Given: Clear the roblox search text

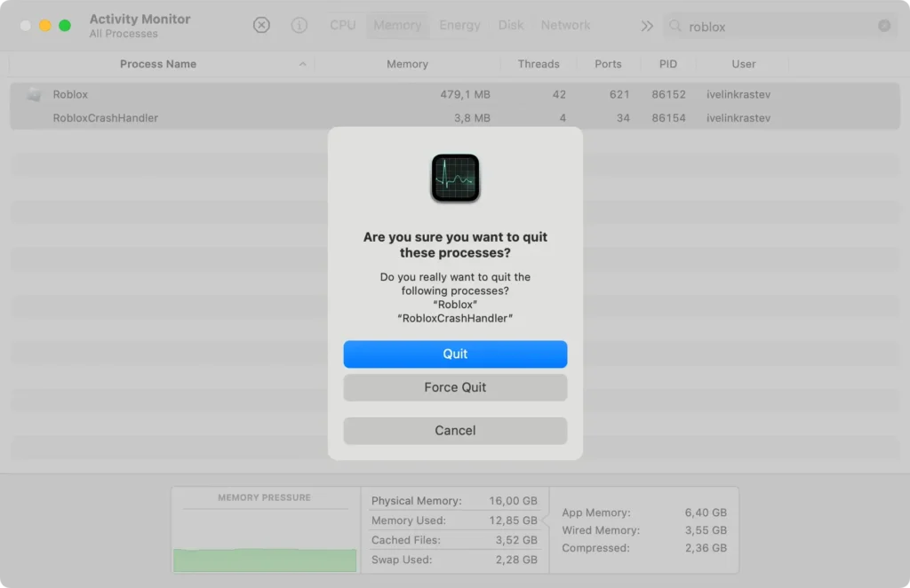Looking at the screenshot, I should [x=884, y=26].
